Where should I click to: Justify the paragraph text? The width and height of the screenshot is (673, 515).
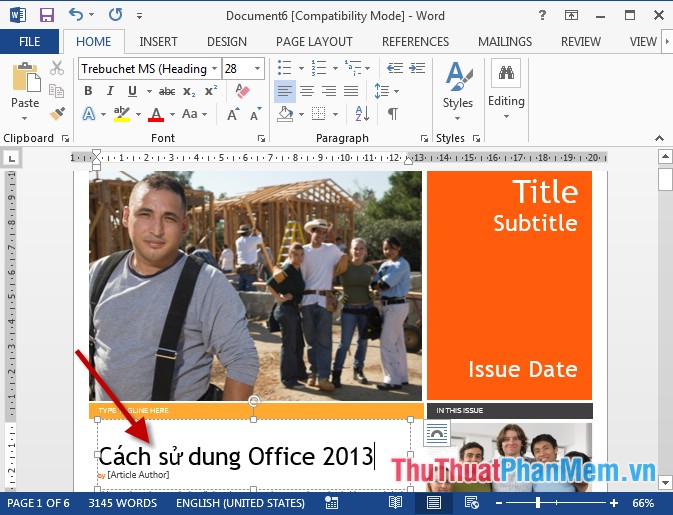click(351, 91)
